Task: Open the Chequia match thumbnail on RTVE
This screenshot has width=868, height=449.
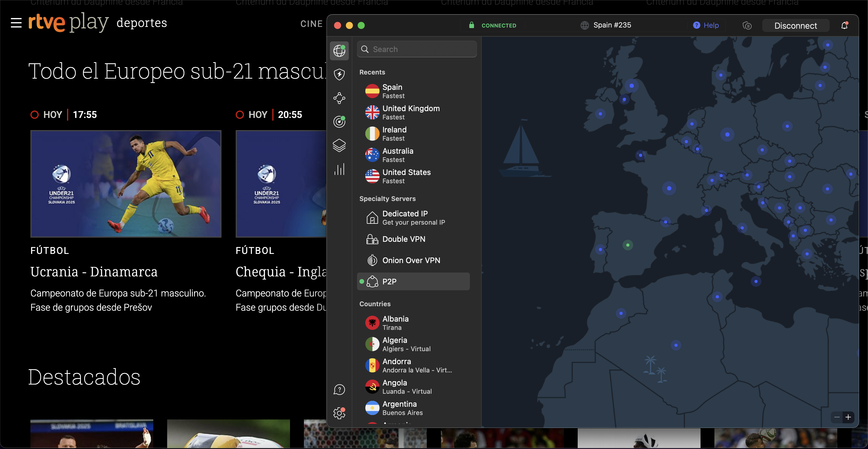Action: pos(281,184)
